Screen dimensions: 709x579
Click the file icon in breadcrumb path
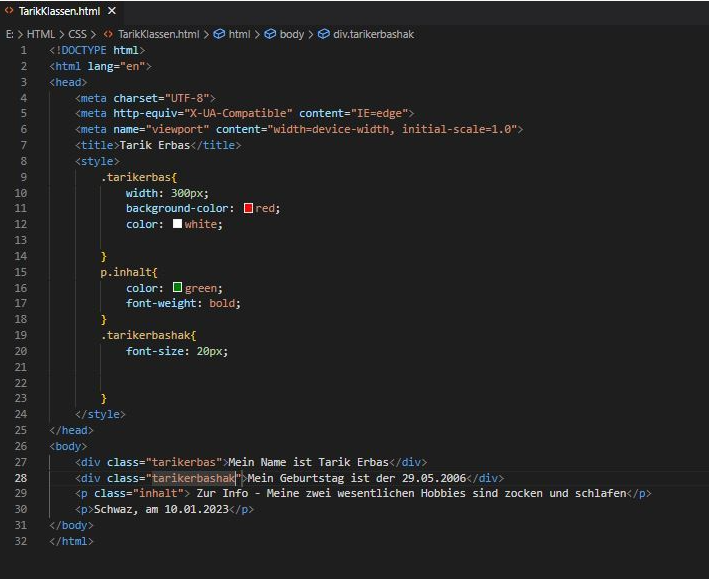[108, 34]
